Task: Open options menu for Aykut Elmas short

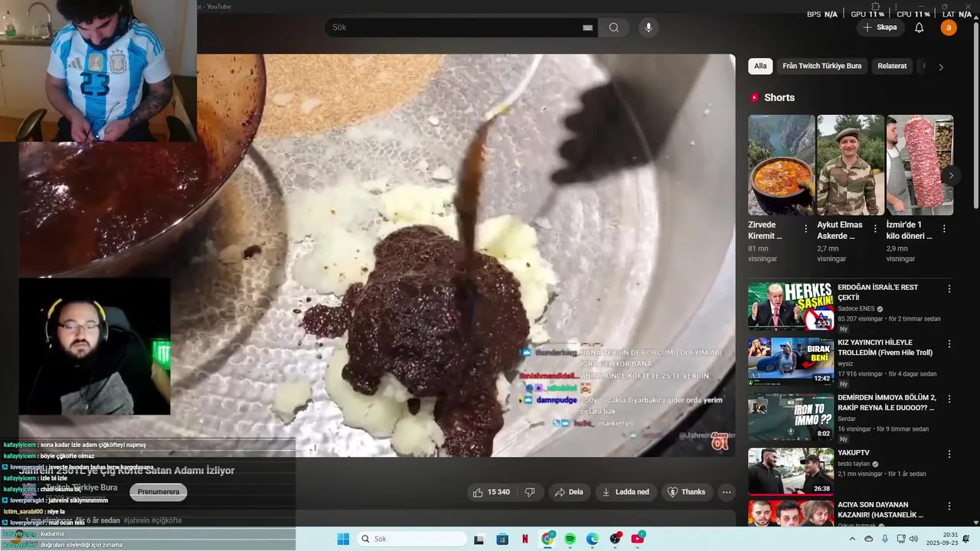Action: 874,229
